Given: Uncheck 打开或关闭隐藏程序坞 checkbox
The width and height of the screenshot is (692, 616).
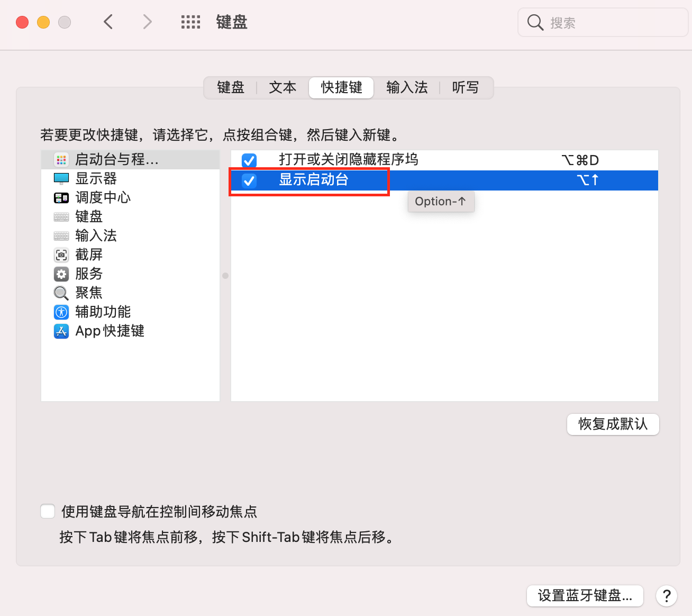Looking at the screenshot, I should tap(249, 160).
